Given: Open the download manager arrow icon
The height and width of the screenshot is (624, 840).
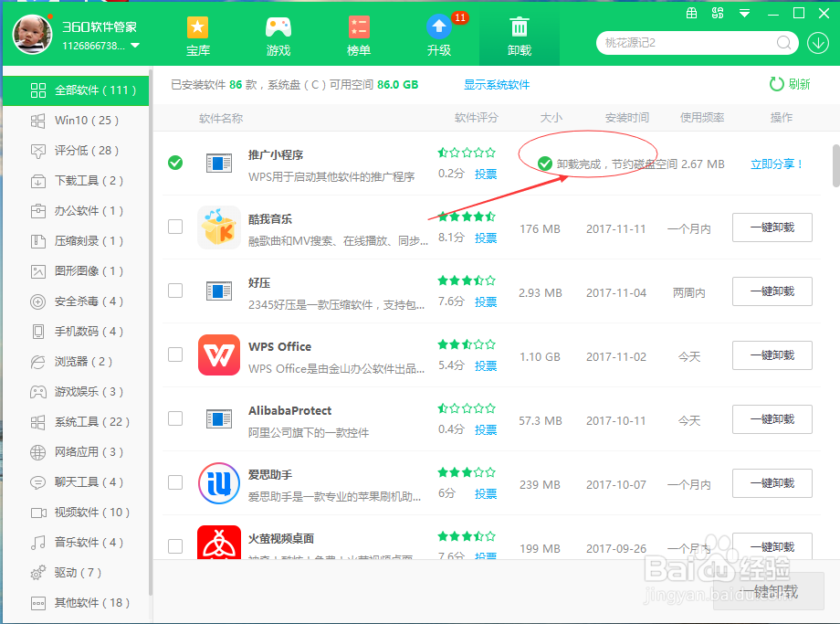Looking at the screenshot, I should 818,43.
